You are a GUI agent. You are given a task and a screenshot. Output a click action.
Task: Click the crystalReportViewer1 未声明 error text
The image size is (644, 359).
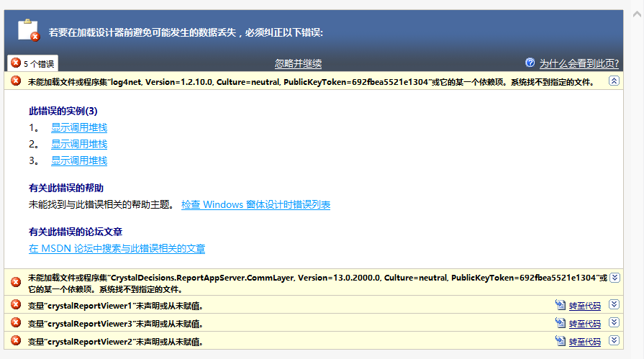tap(115, 306)
